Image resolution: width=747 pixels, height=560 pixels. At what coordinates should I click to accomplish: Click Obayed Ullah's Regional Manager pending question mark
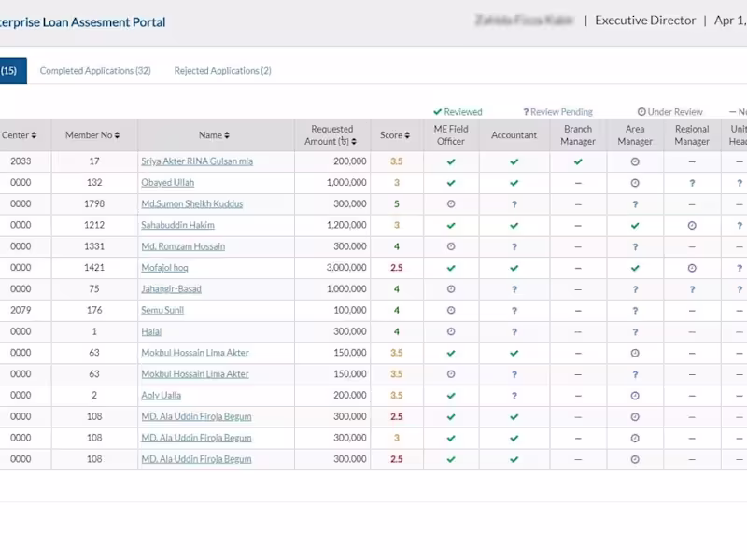pos(692,183)
